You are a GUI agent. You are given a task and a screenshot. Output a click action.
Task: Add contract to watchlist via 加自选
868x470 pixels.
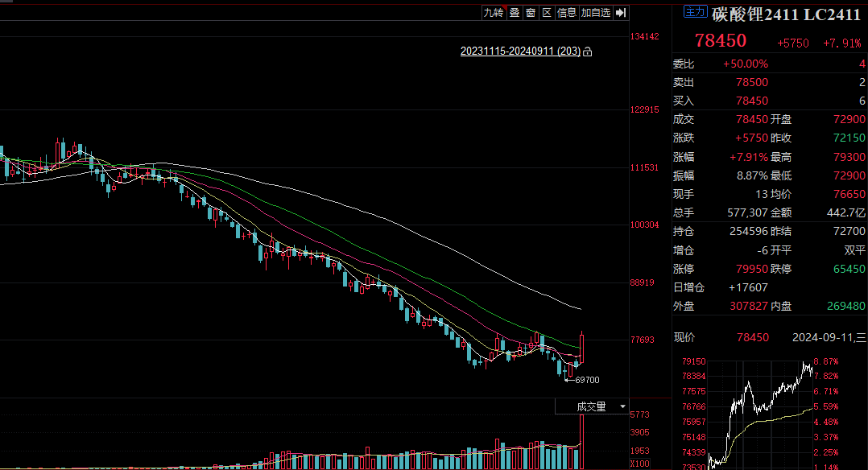(596, 12)
